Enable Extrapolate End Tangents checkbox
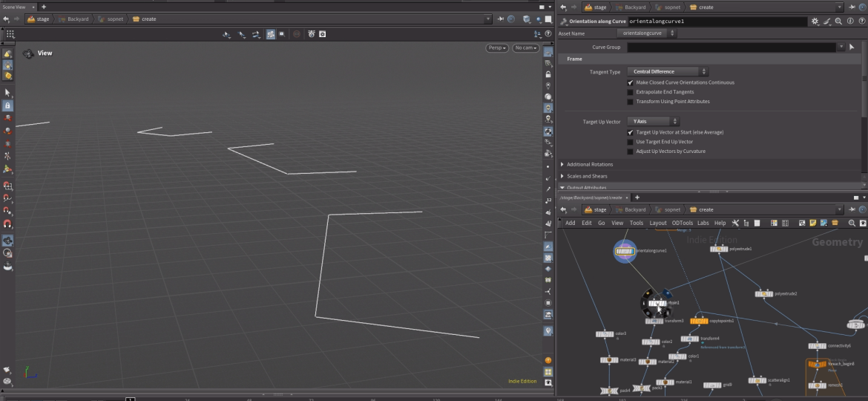 [x=630, y=92]
